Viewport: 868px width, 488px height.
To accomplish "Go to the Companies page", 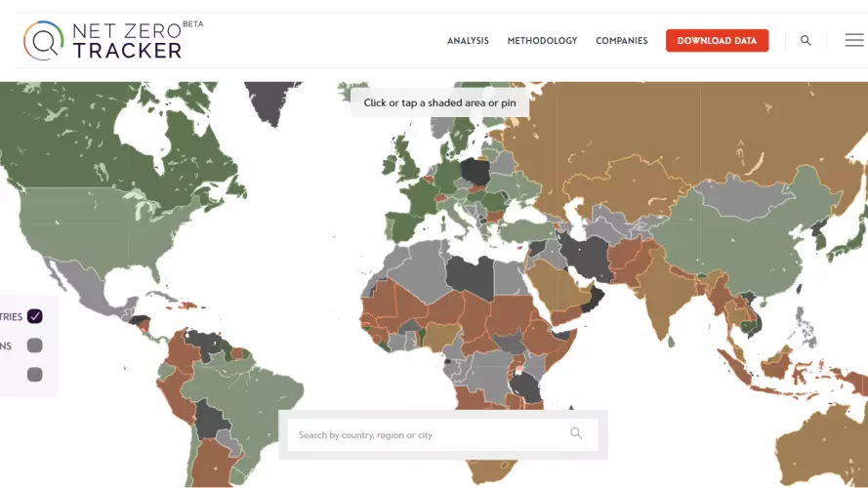I will [622, 41].
